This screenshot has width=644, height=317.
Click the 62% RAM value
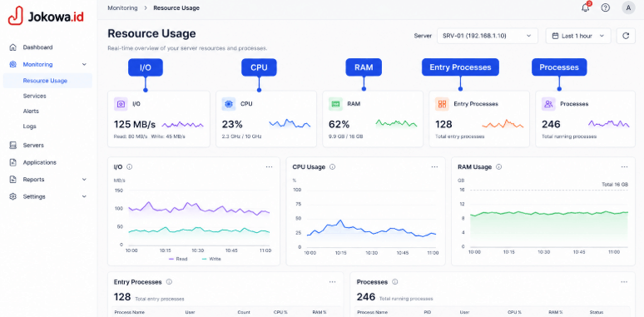click(x=339, y=124)
